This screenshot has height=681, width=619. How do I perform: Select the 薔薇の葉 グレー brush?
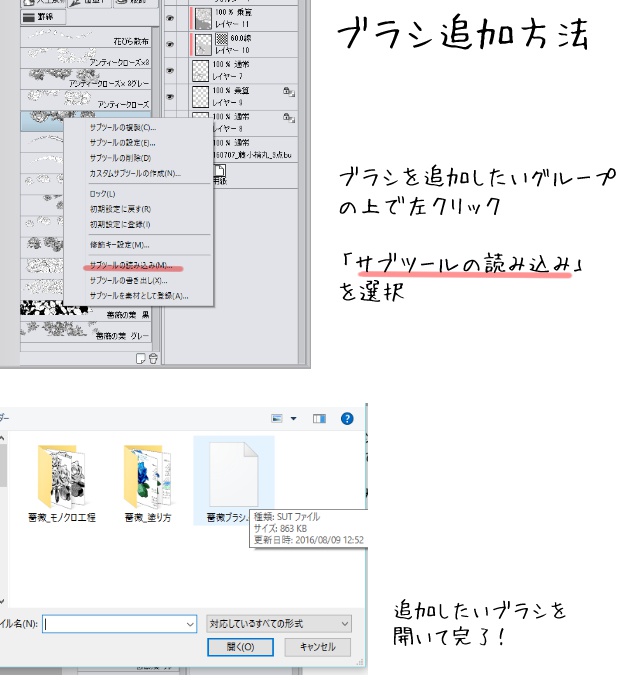coord(86,331)
